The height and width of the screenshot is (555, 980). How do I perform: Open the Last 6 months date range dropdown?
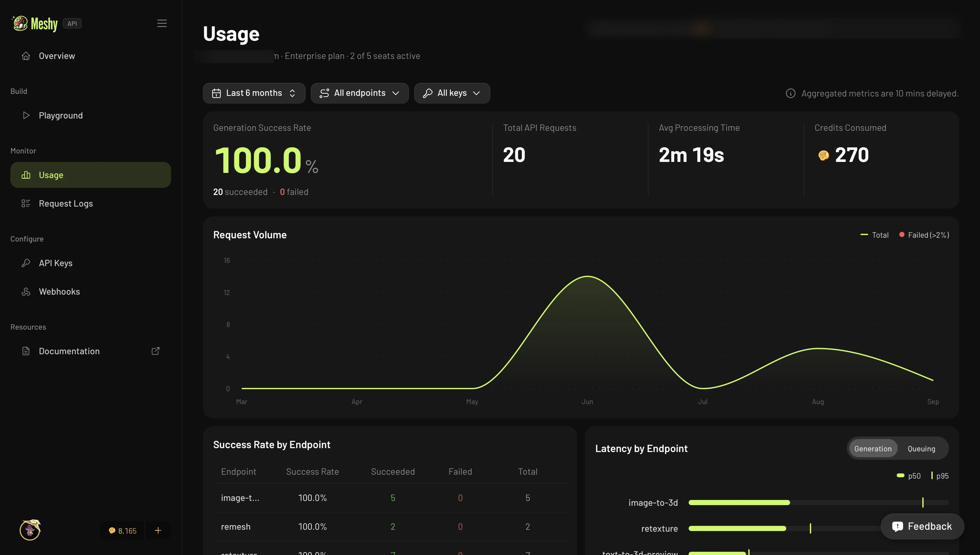[x=254, y=93]
